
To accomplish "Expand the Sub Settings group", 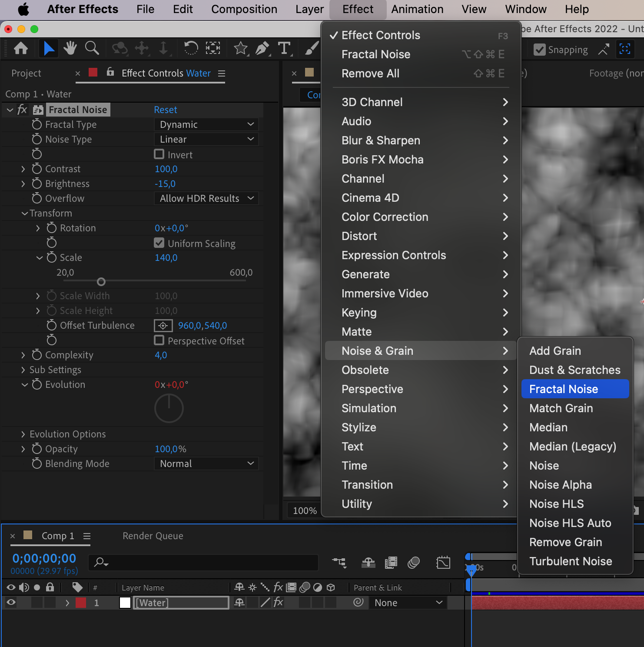I will (23, 370).
